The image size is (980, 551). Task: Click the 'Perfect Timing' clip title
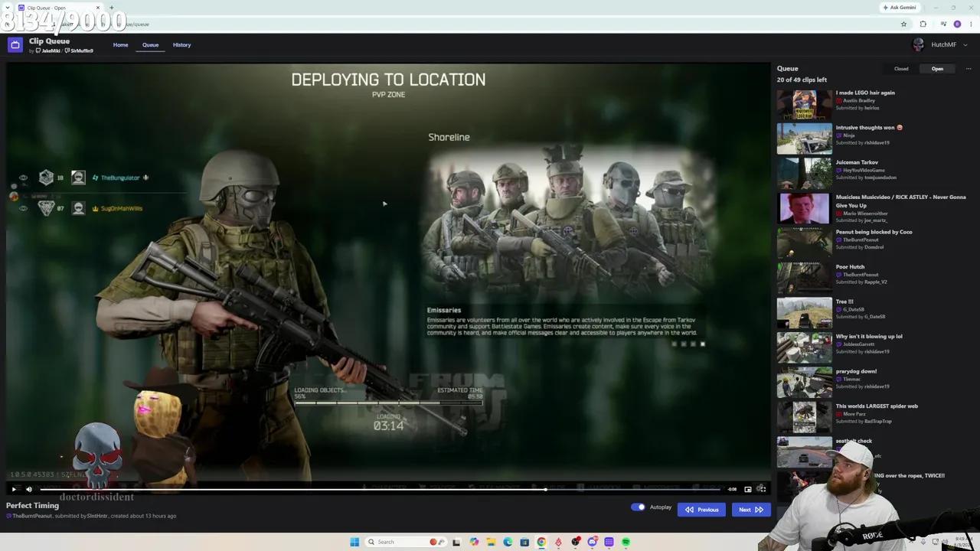pyautogui.click(x=32, y=506)
